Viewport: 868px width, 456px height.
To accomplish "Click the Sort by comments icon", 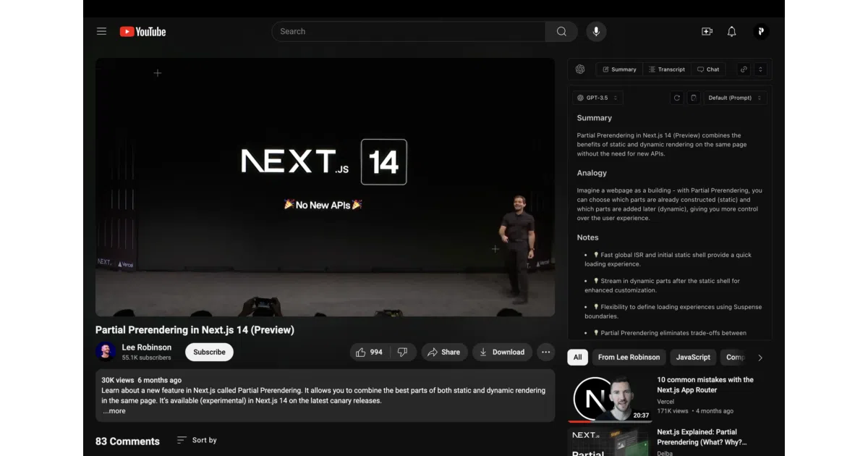I will [182, 440].
